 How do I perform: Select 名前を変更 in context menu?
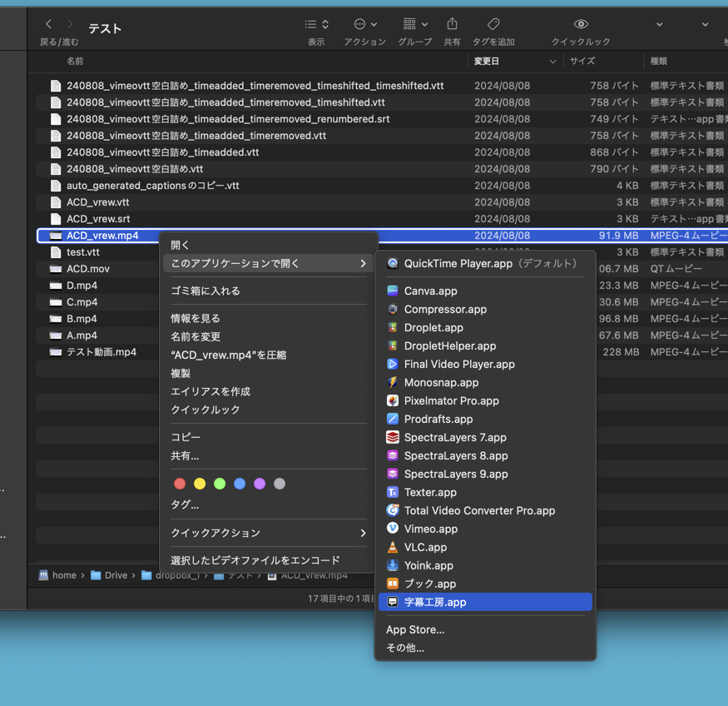(196, 336)
